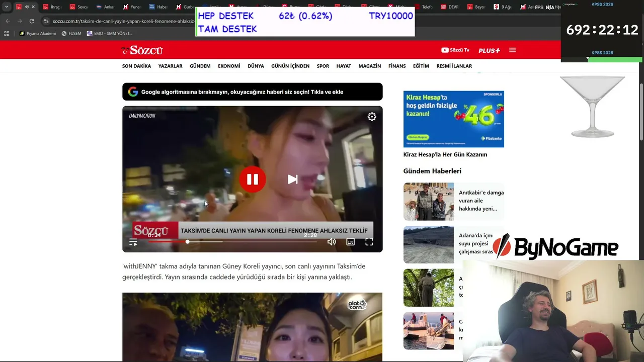This screenshot has height=362, width=644.
Task: Open MAGAZİN section
Action: pyautogui.click(x=370, y=66)
